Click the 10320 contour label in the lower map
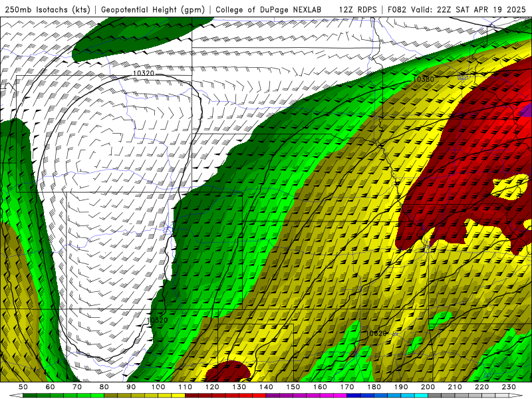532x399 pixels. pos(157,320)
